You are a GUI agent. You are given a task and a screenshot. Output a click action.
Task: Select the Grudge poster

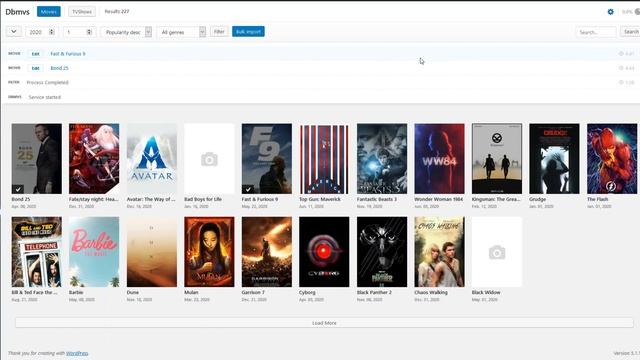tap(554, 159)
